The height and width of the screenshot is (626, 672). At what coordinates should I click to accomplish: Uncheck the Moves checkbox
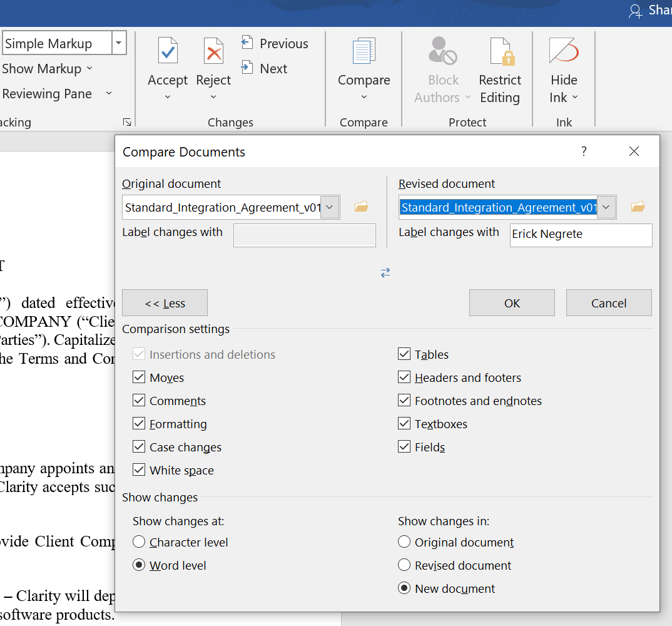tap(139, 377)
